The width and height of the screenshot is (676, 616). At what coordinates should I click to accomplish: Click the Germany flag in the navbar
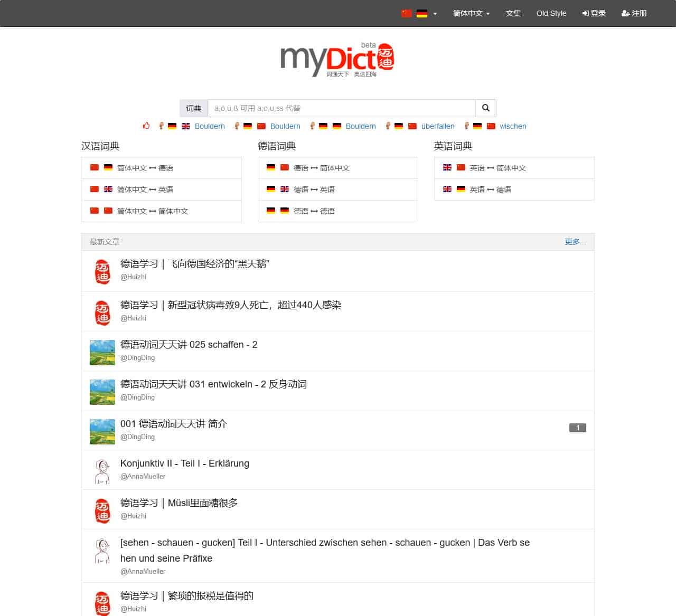[422, 13]
